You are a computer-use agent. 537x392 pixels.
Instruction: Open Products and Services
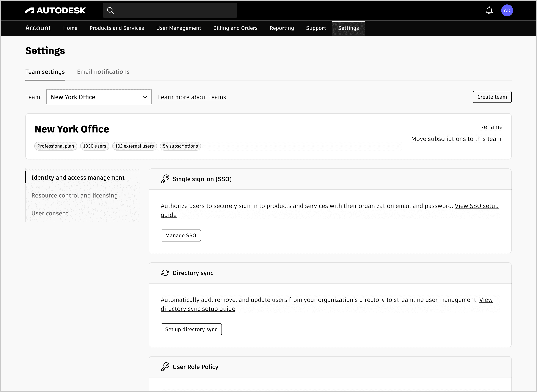coord(117,28)
